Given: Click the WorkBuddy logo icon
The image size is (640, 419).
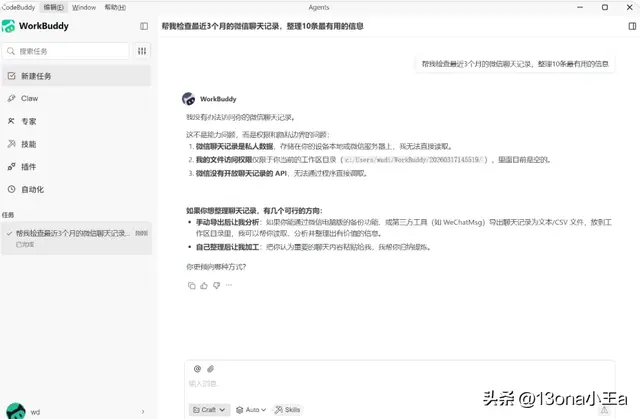Looking at the screenshot, I should 8,26.
